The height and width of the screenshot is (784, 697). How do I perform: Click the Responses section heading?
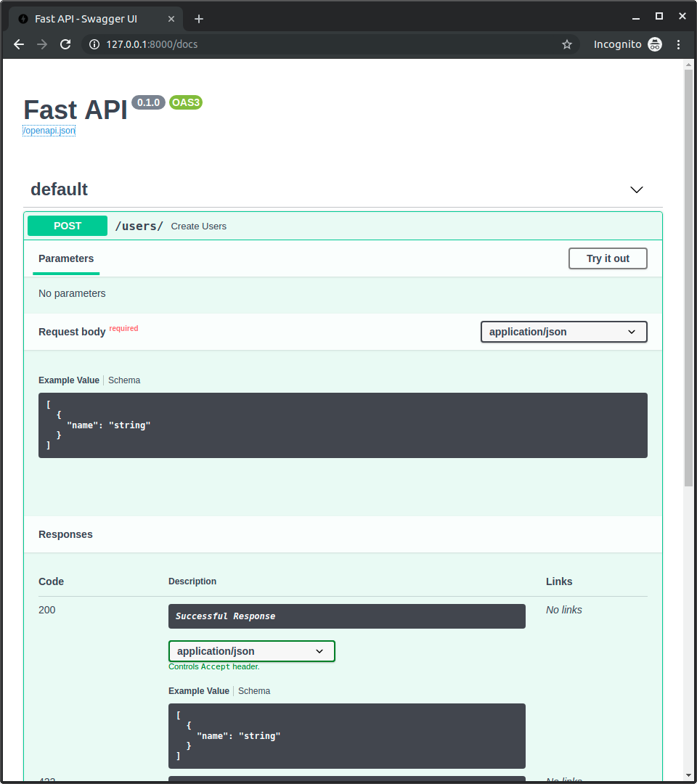(x=65, y=534)
